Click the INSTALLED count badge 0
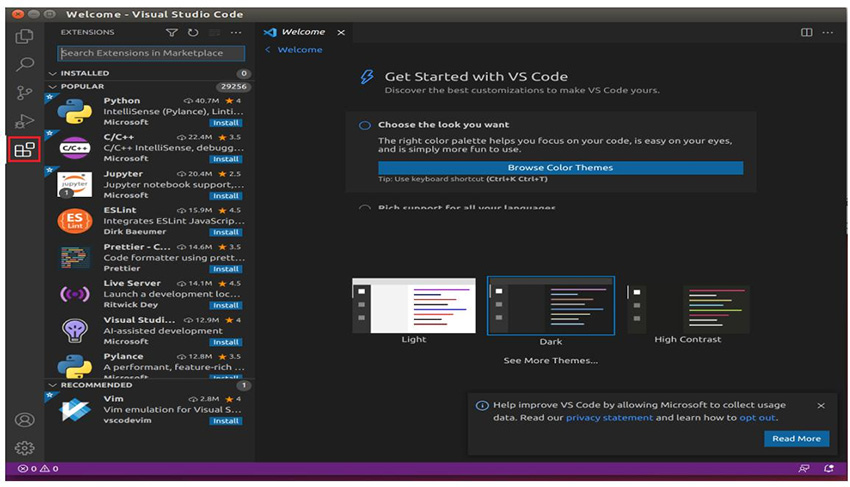Image resolution: width=850 pixels, height=487 pixels. coord(244,73)
